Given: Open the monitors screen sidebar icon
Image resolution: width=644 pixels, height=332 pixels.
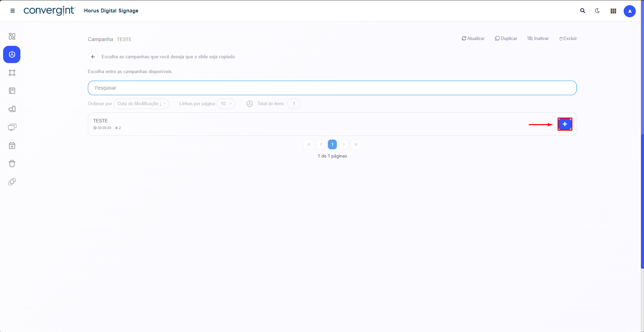Looking at the screenshot, I should tap(12, 127).
